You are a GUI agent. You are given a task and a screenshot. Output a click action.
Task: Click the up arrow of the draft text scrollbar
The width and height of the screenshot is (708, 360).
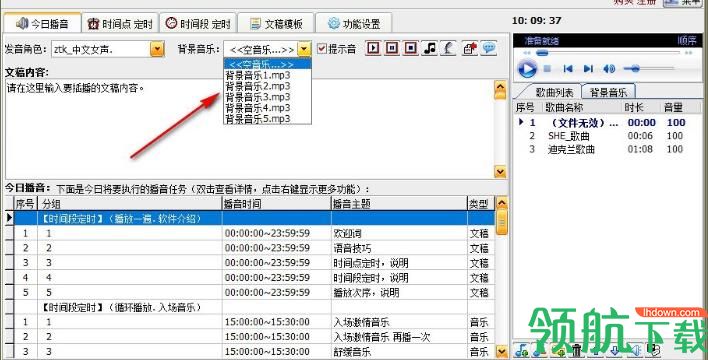coord(500,89)
